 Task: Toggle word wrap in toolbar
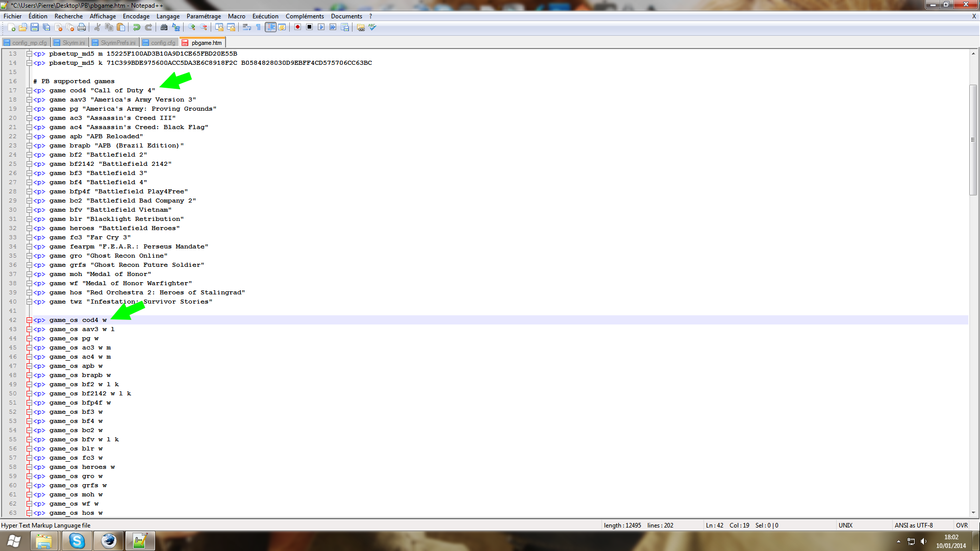point(247,28)
